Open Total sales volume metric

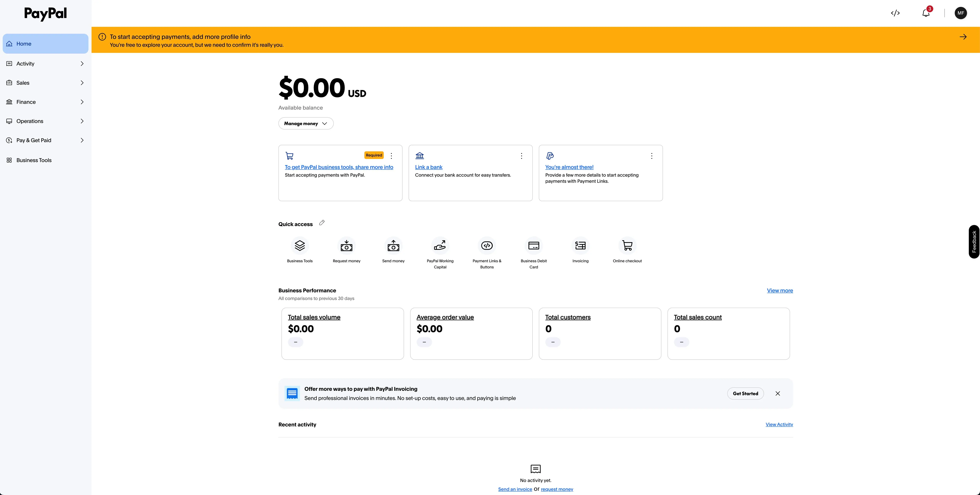pyautogui.click(x=314, y=317)
